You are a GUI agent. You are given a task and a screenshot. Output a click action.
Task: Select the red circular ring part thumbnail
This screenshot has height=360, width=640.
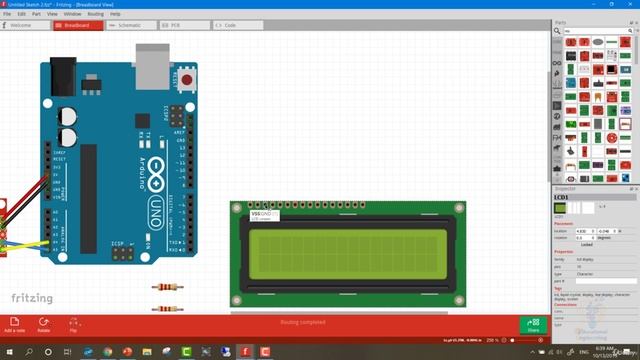(x=611, y=138)
